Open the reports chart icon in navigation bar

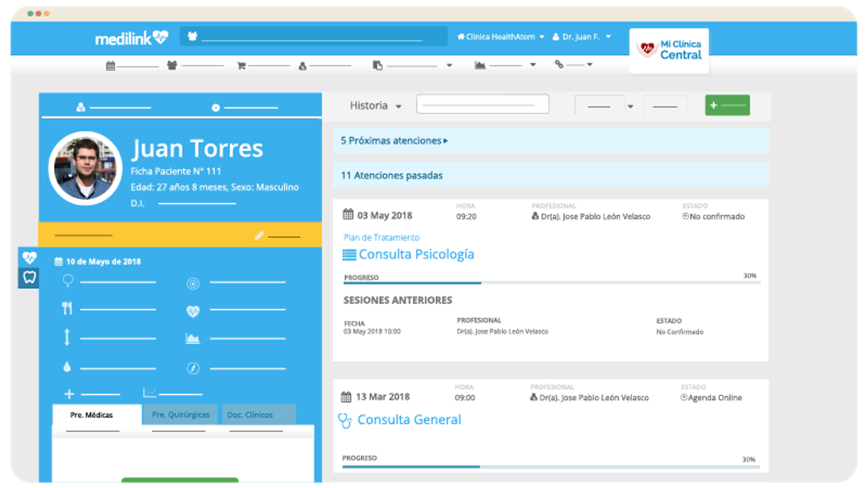pos(480,65)
